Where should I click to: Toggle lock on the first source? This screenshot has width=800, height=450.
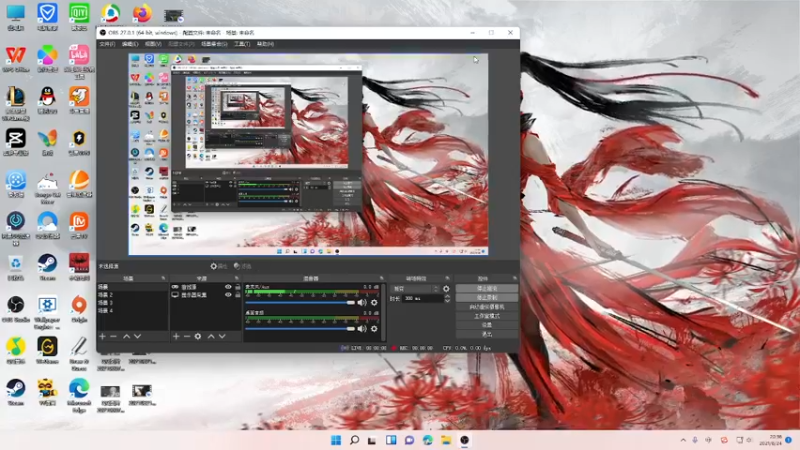238,287
